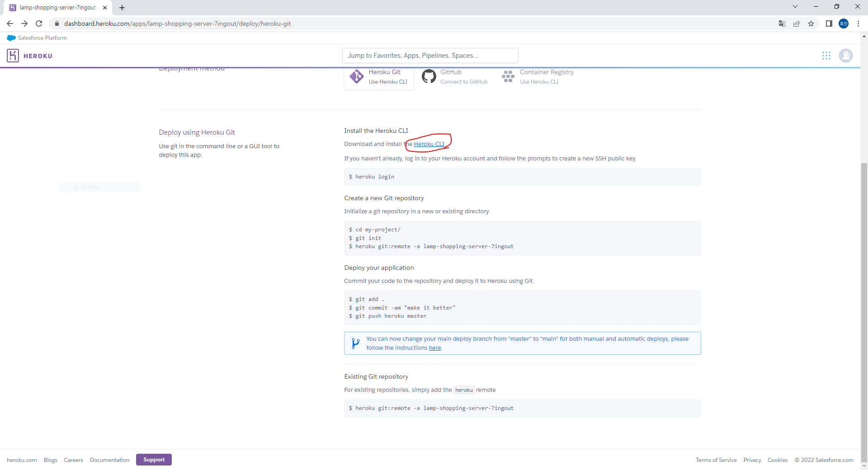Click the 'git push heroku master' line
The image size is (868, 470).
click(388, 316)
